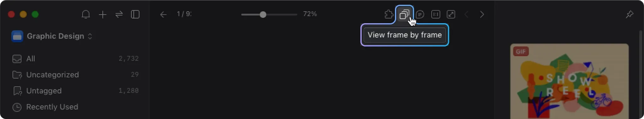Go to the next item chevron
Viewport: 644px width, 119px height.
pos(482,14)
